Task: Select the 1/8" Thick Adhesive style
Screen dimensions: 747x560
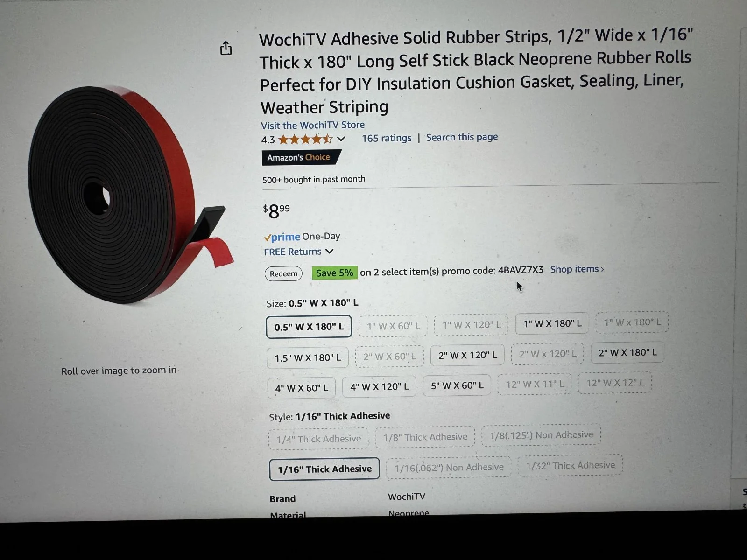Action: (425, 437)
